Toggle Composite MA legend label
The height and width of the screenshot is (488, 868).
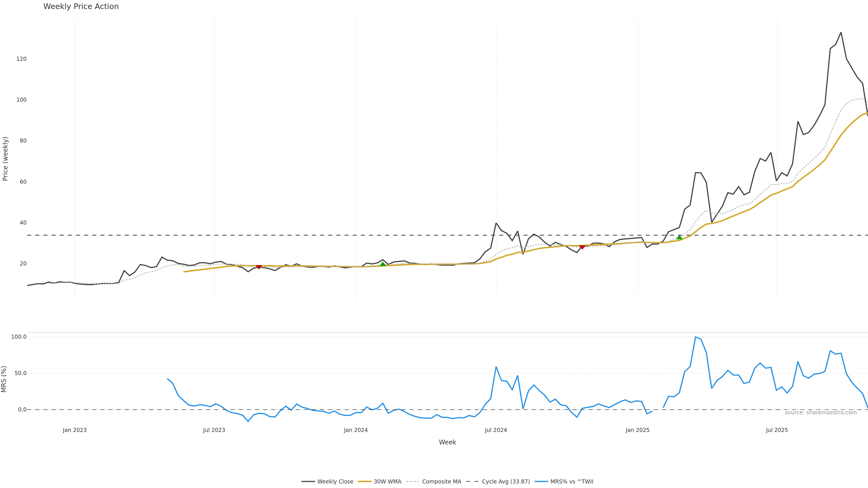tap(441, 482)
